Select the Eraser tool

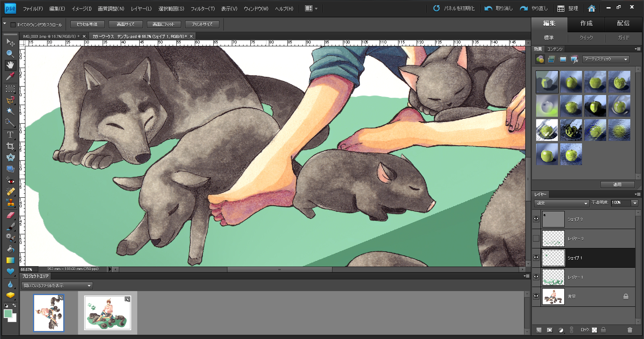click(10, 215)
